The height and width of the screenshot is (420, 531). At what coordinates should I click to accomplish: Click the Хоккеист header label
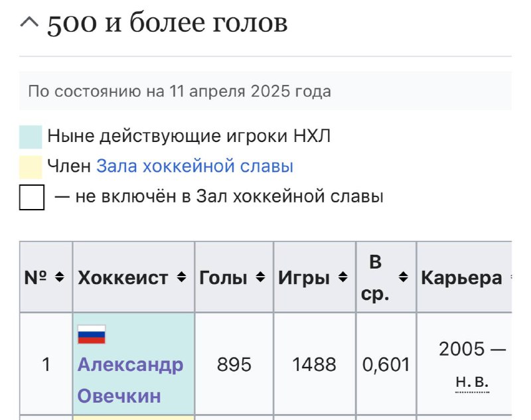click(123, 278)
